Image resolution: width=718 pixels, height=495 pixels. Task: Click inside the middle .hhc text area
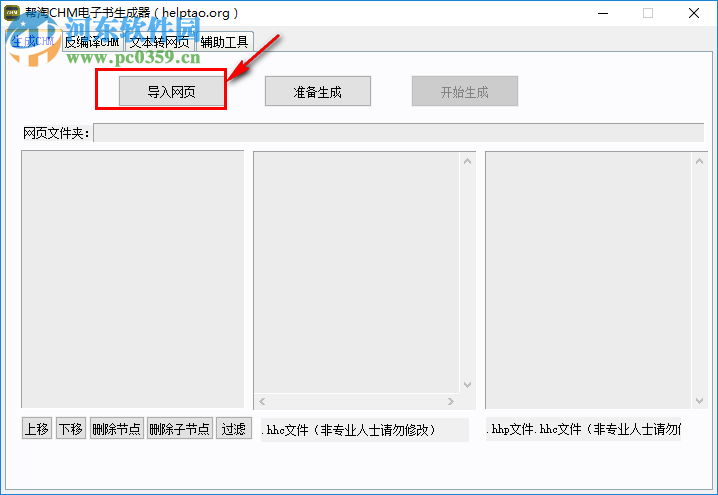(356, 272)
